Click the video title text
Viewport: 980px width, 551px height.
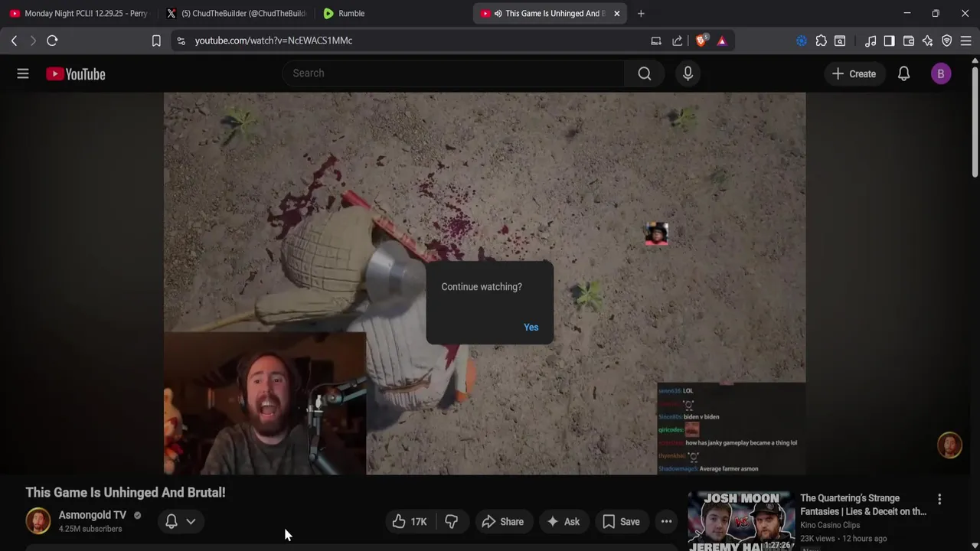tap(126, 493)
